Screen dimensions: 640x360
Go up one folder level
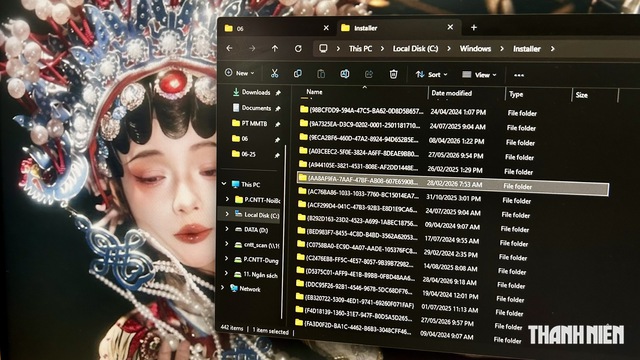click(x=275, y=49)
